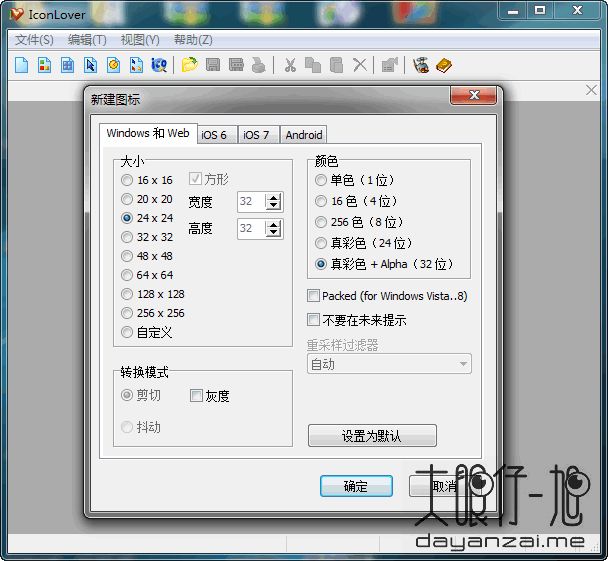Toggle the 方形 square checkbox

pyautogui.click(x=209, y=179)
